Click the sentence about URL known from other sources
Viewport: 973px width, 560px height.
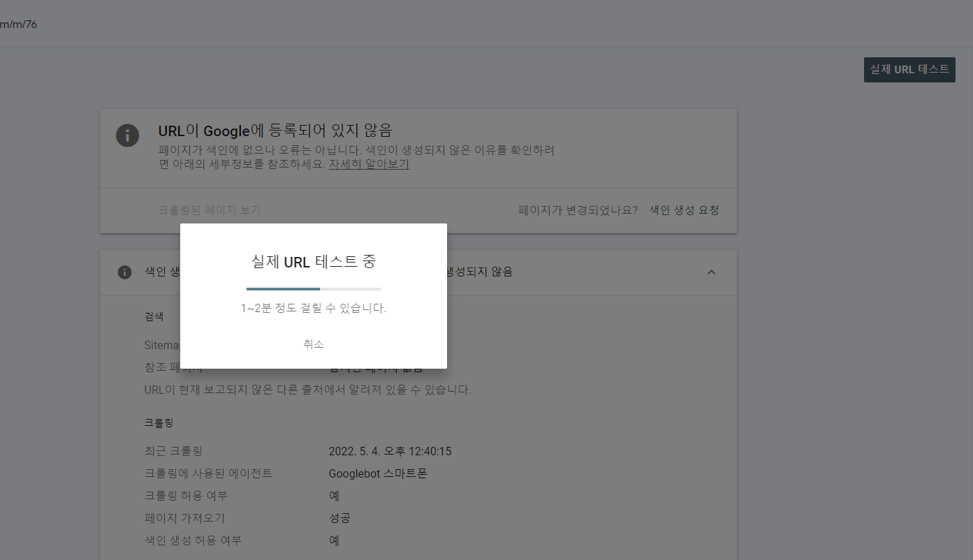pos(308,390)
